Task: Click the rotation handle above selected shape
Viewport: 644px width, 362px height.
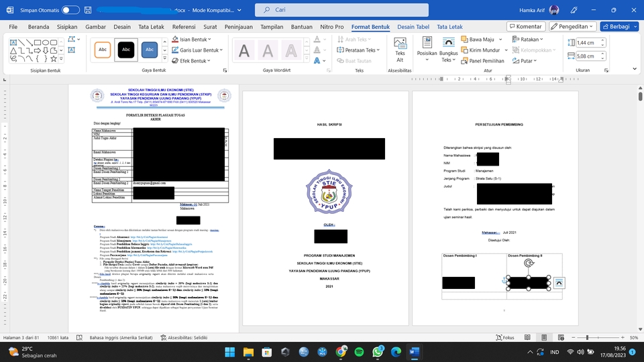Action: (529, 263)
